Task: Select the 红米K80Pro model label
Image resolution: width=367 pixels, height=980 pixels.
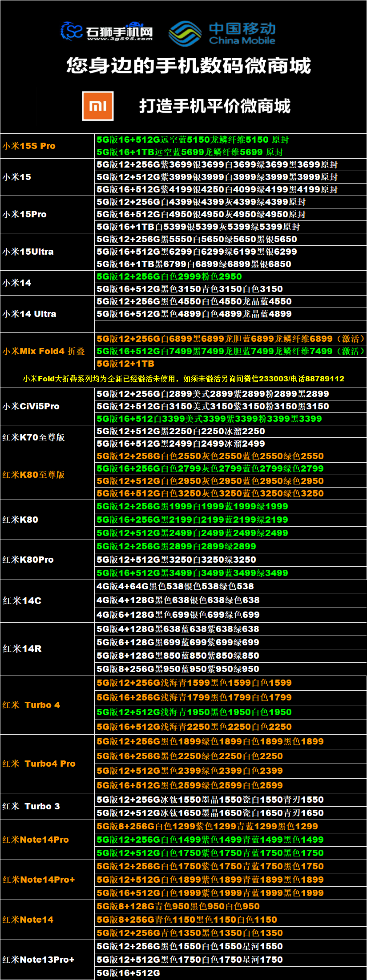Action: coord(28,560)
